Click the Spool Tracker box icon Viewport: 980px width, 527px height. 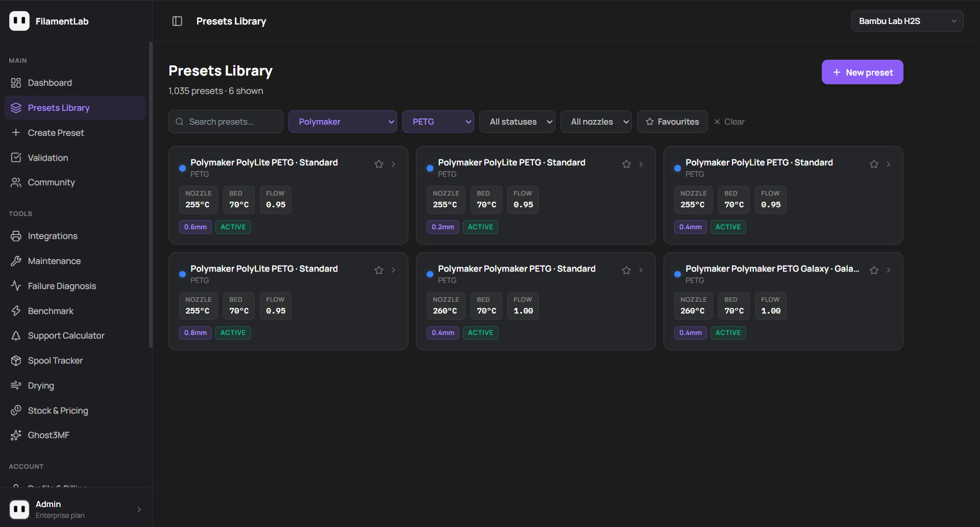(16, 361)
